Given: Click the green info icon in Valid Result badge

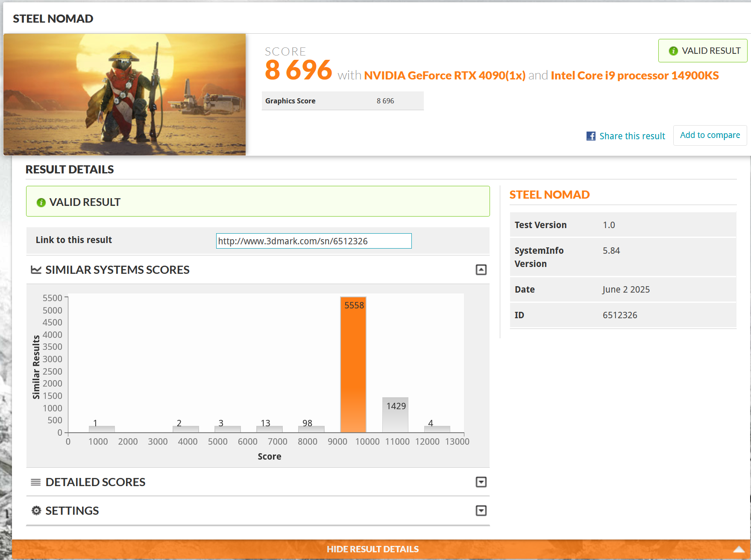Looking at the screenshot, I should [x=673, y=50].
